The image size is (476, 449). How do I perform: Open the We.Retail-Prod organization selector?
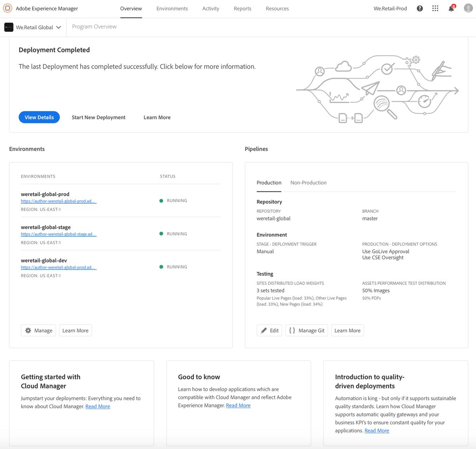[x=390, y=8]
